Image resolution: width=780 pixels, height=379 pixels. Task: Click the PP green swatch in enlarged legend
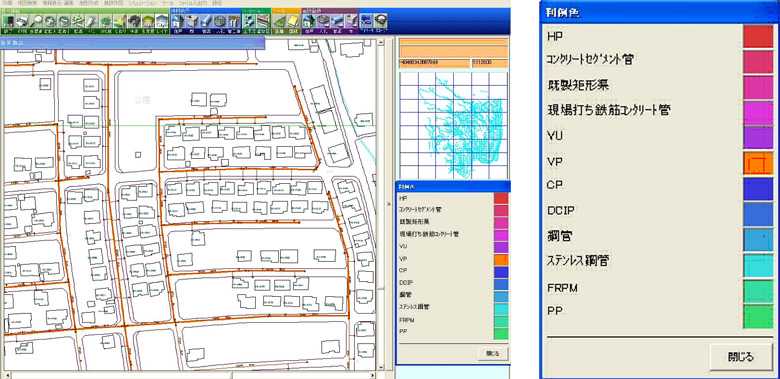(758, 317)
